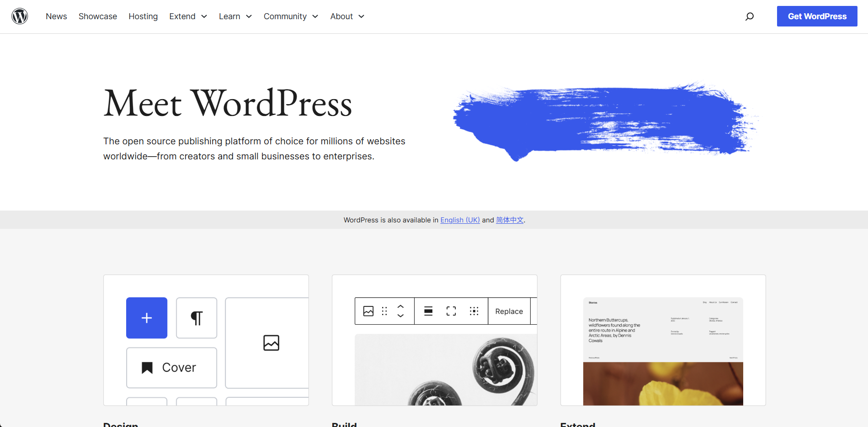The width and height of the screenshot is (868, 427).
Task: Click the WordPress logo icon
Action: 20,16
